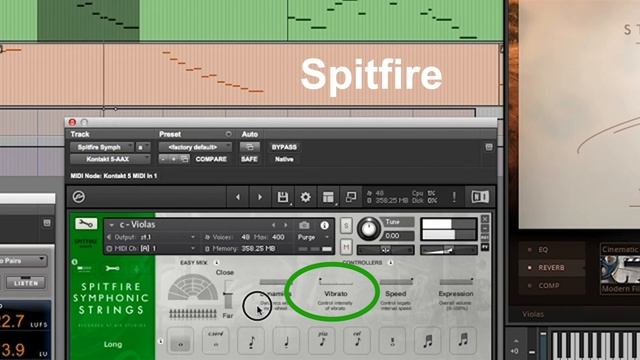Click the Preset header label
This screenshot has width=640, height=360.
coord(170,134)
